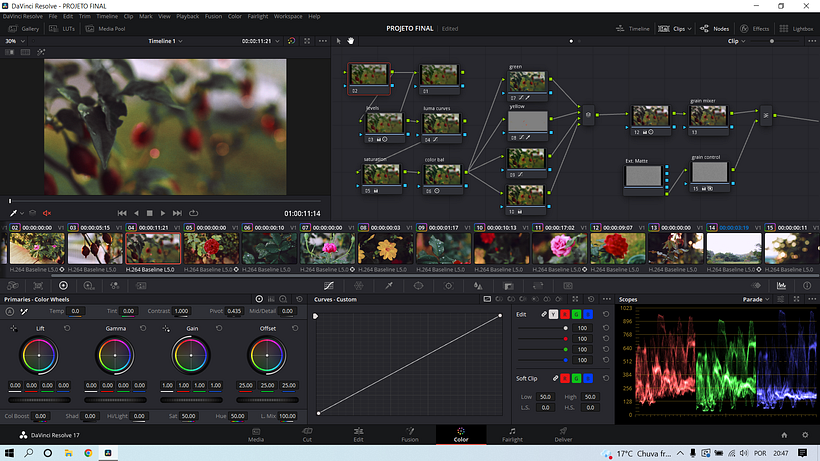Stop viewer playback
Image resolution: width=820 pixels, height=461 pixels.
point(150,213)
